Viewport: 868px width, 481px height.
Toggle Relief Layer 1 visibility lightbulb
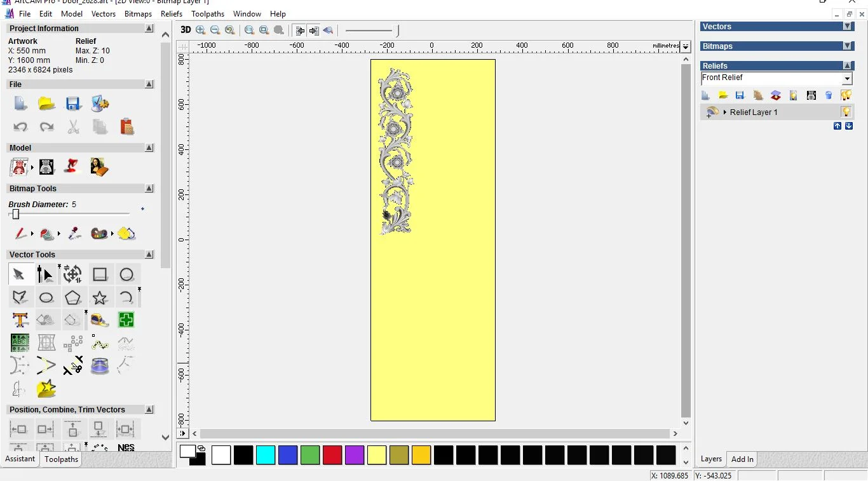click(x=846, y=112)
